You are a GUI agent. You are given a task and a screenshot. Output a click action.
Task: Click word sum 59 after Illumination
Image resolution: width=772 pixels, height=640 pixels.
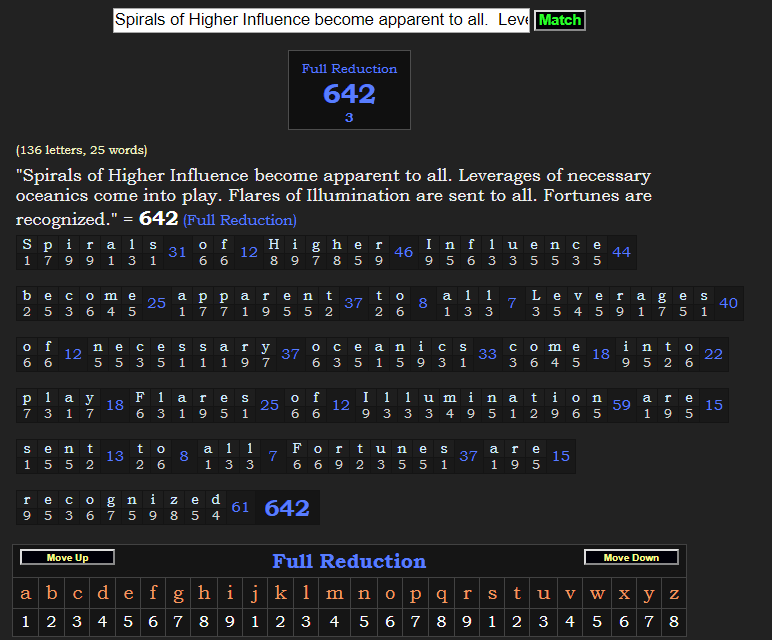(x=621, y=405)
